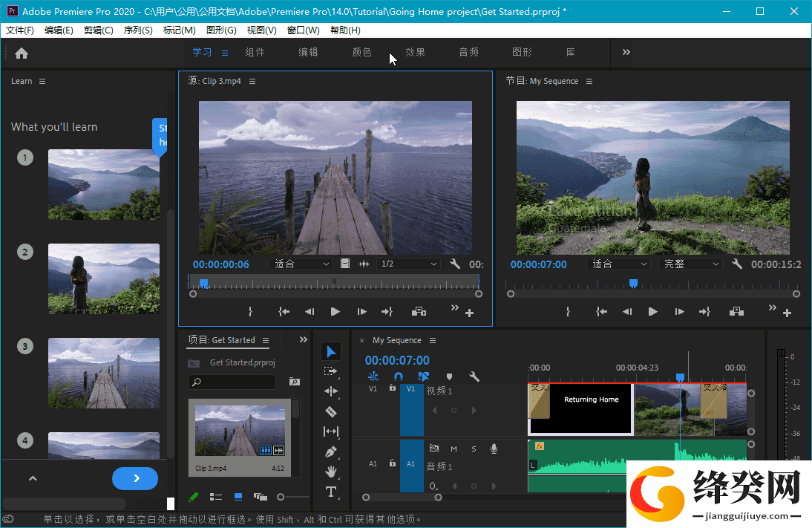Go to Out point in Source monitor
Image resolution: width=812 pixels, height=528 pixels.
click(387, 311)
